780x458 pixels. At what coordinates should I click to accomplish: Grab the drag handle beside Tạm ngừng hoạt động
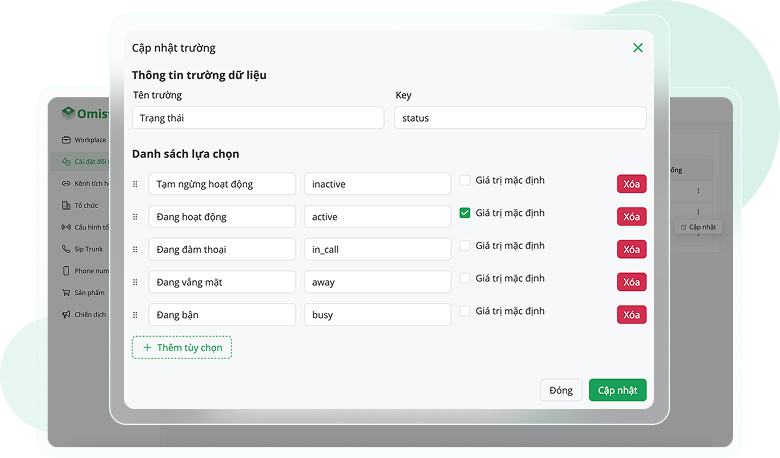[x=136, y=184]
